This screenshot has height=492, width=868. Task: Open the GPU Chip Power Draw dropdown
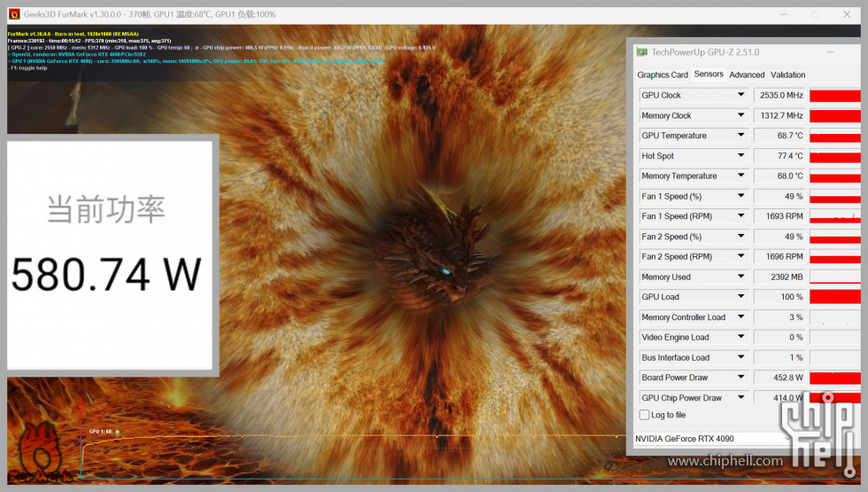pos(740,398)
